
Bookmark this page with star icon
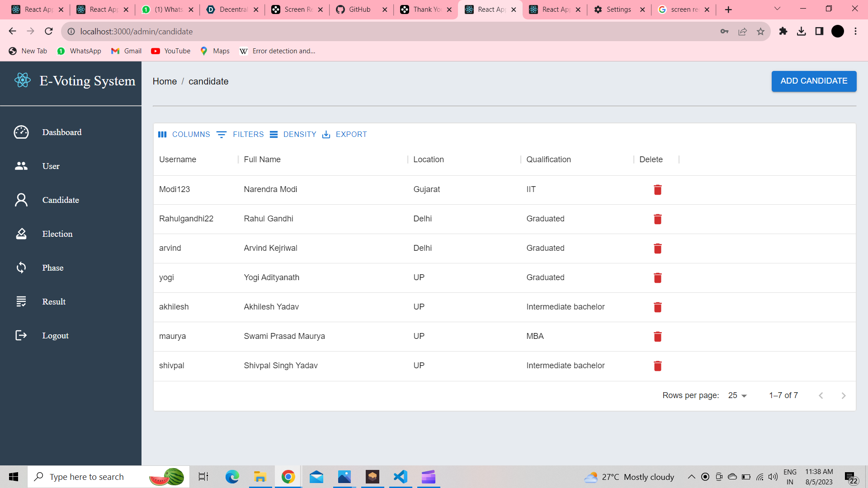[x=760, y=32]
